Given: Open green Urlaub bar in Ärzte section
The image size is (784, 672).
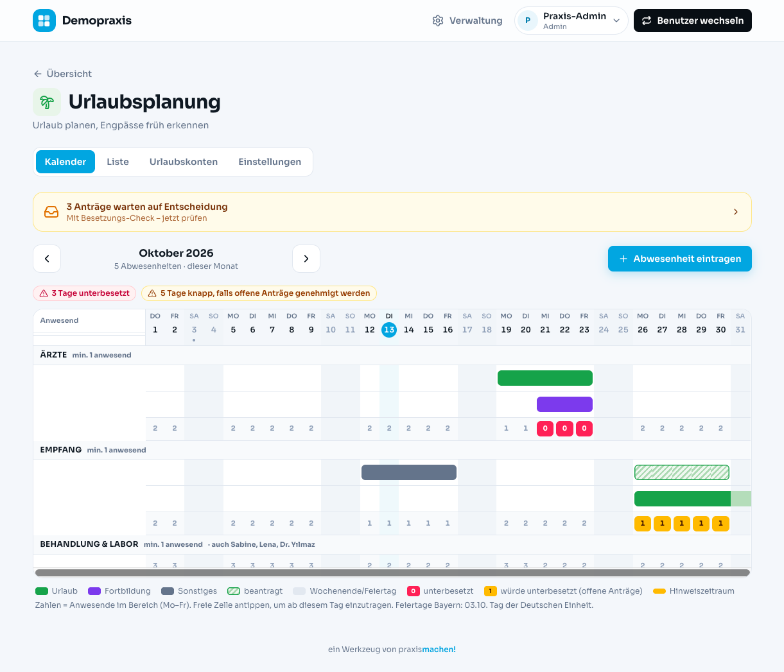Looking at the screenshot, I should coord(545,378).
